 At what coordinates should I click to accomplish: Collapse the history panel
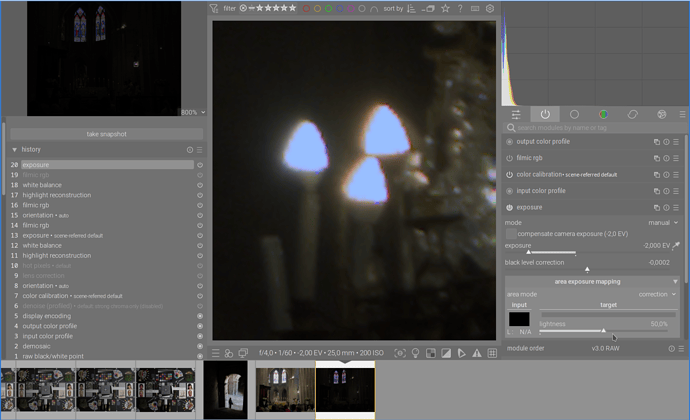click(x=15, y=150)
